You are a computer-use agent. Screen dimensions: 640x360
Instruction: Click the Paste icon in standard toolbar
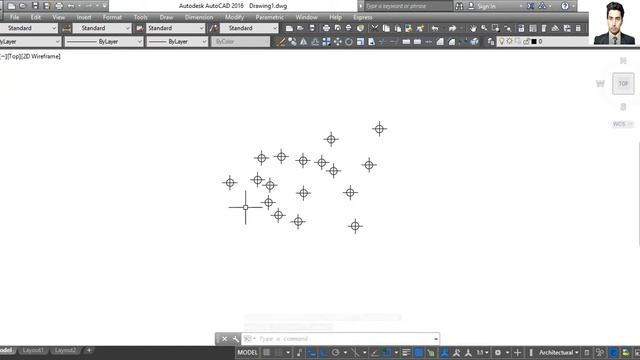tap(398, 28)
